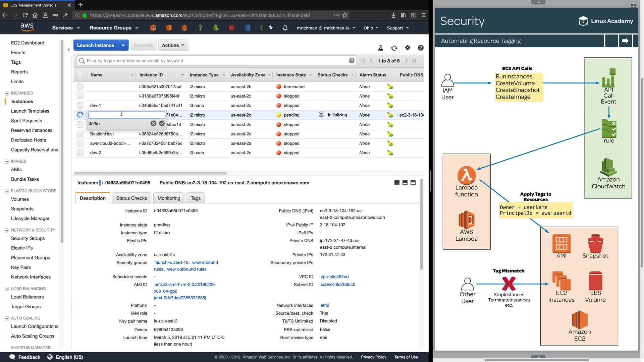The width and height of the screenshot is (644, 362).
Task: Open the Actions dropdown
Action: (x=173, y=45)
